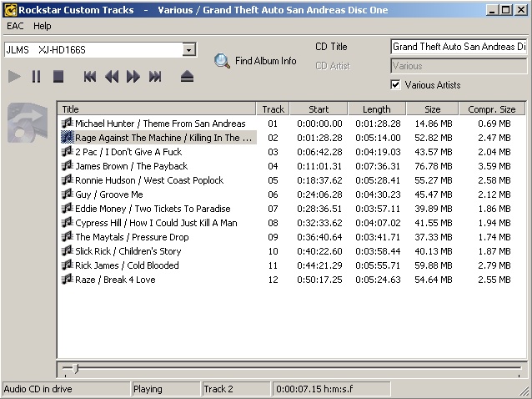The image size is (532, 399).
Task: Click Audio CD in drive status text
Action: coord(38,389)
